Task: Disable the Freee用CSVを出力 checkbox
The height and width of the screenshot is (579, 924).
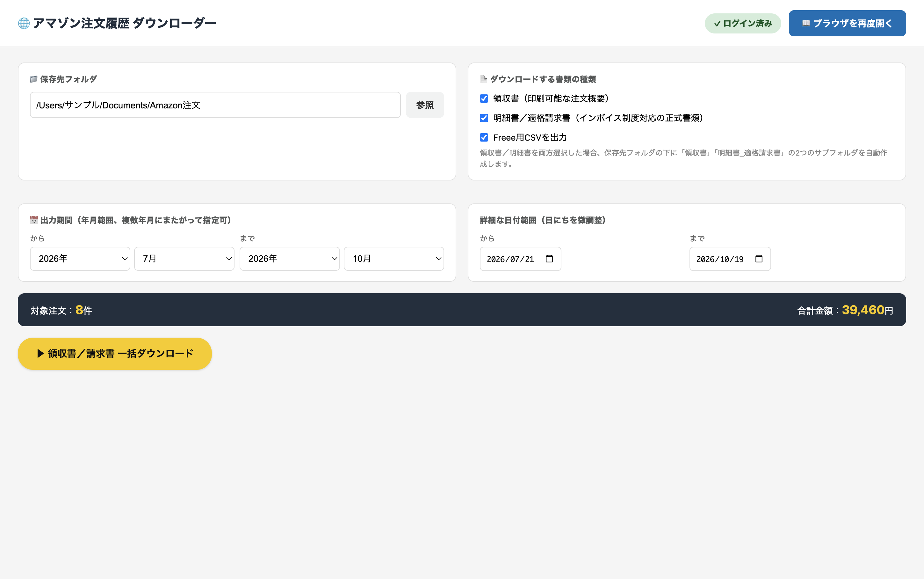Action: [x=484, y=137]
